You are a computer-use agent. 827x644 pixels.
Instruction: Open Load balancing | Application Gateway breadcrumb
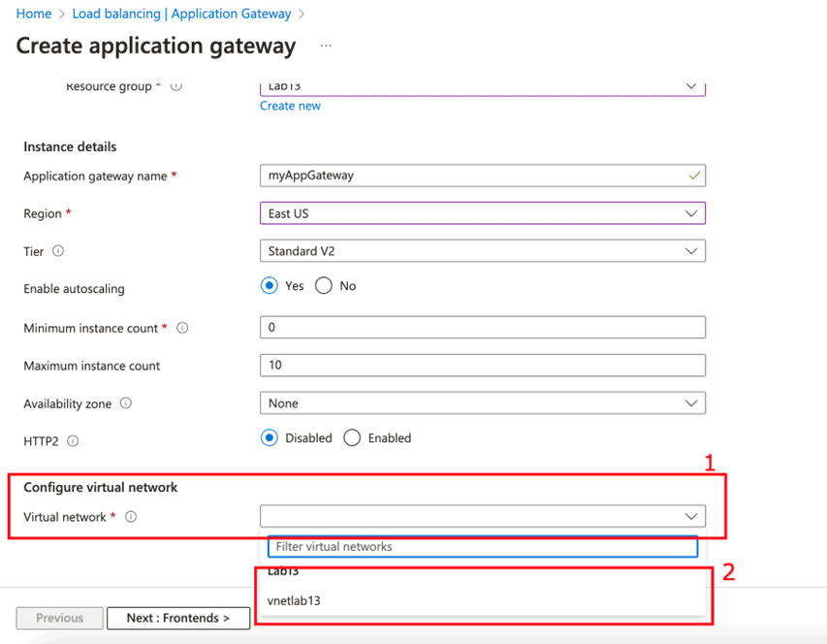point(182,14)
